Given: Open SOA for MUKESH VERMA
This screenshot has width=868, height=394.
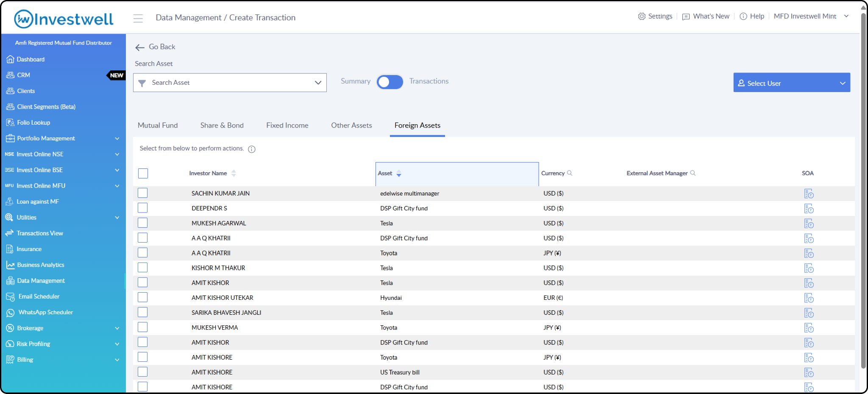Looking at the screenshot, I should pos(809,328).
